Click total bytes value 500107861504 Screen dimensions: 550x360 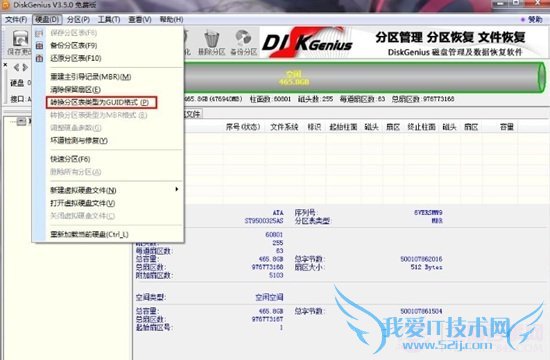click(x=421, y=311)
